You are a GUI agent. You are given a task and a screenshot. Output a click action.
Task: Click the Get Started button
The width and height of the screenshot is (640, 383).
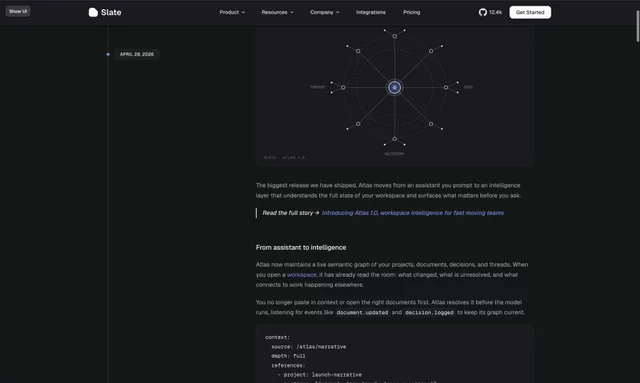coord(530,12)
